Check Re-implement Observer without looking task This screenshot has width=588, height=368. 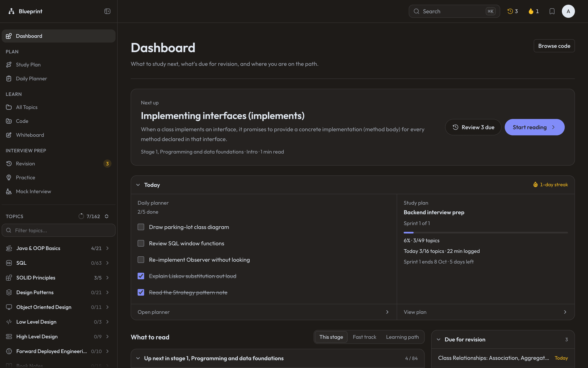pyautogui.click(x=141, y=260)
